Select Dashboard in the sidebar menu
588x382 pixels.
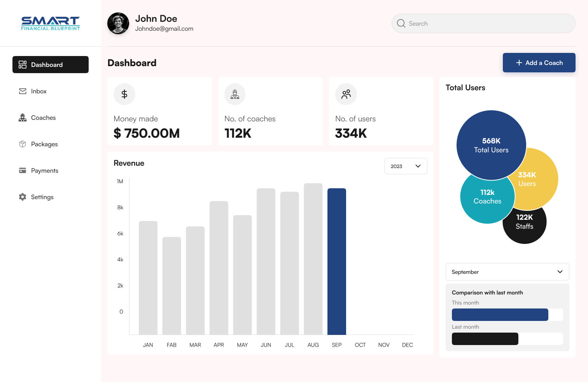pyautogui.click(x=51, y=65)
